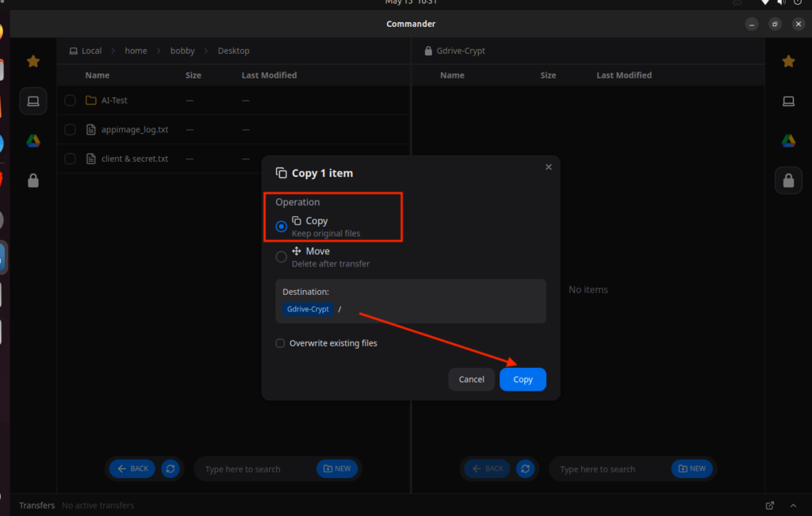The width and height of the screenshot is (812, 516).
Task: Open the AI-Test folder
Action: (114, 101)
